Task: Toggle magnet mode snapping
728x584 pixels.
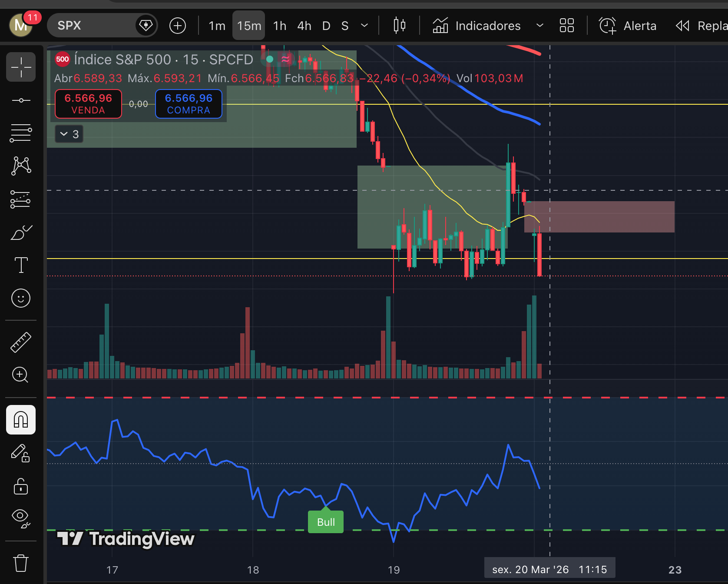Action: [21, 420]
